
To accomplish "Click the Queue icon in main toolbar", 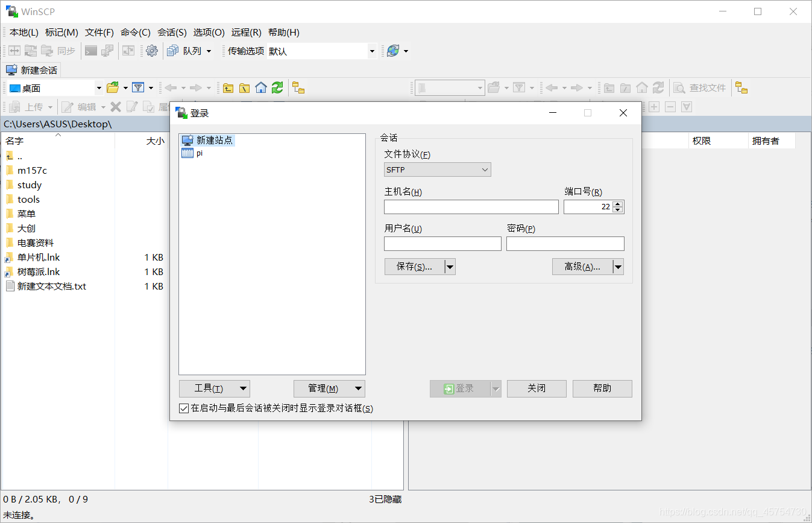I will (172, 51).
